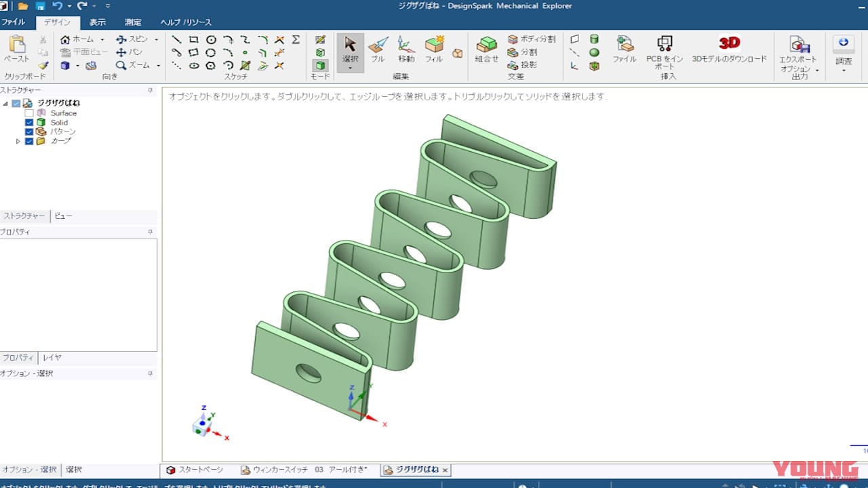Click the 組合せ (Combine) tool
This screenshot has height=488, width=868.
click(x=486, y=47)
